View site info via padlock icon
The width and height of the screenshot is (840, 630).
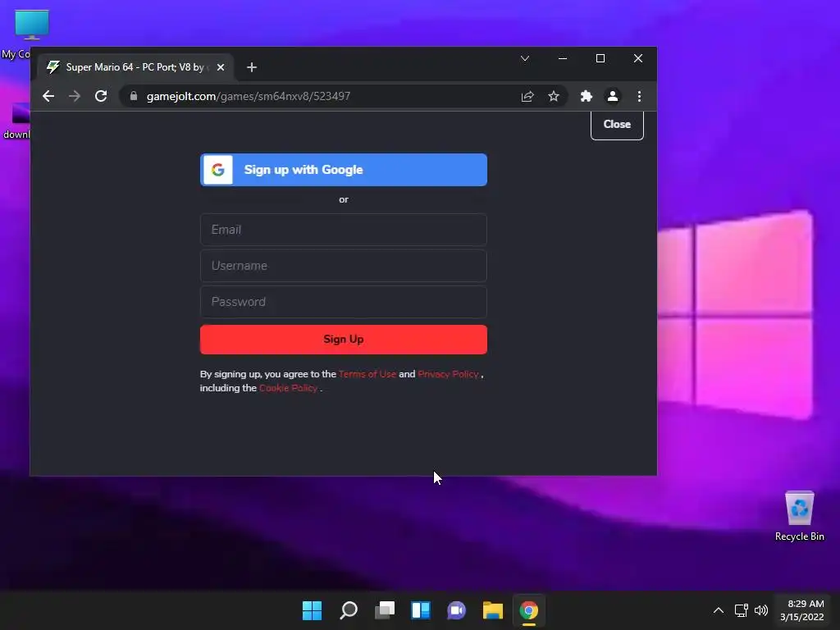pyautogui.click(x=134, y=96)
